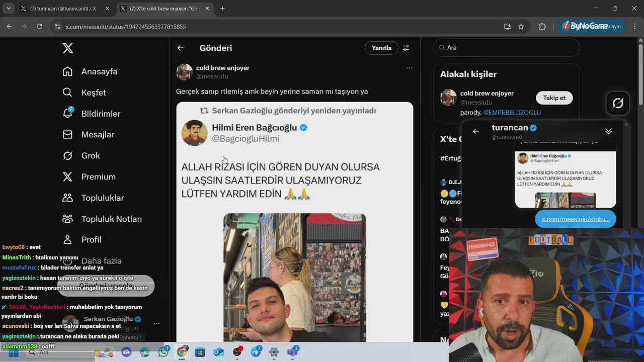This screenshot has width=644, height=362.
Task: Open Topluluklar people icon
Action: pyautogui.click(x=67, y=198)
